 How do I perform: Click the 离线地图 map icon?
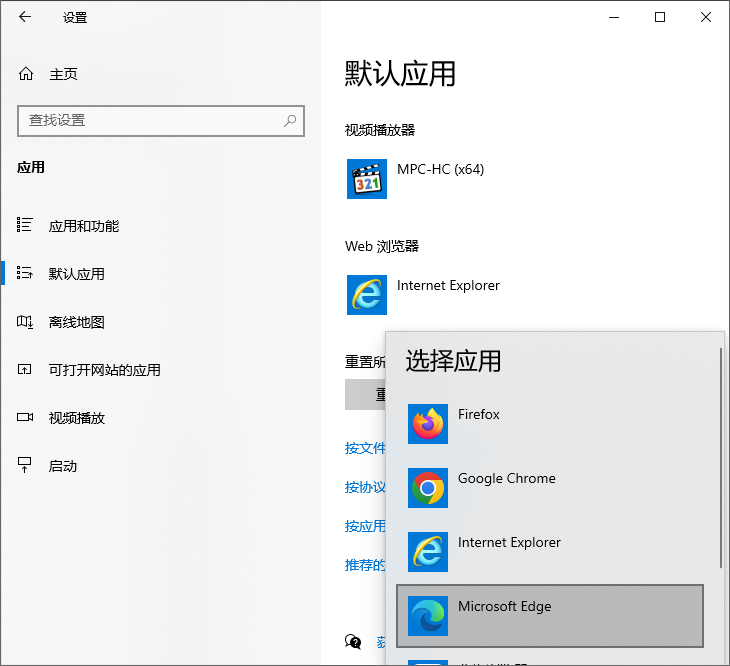tap(25, 322)
